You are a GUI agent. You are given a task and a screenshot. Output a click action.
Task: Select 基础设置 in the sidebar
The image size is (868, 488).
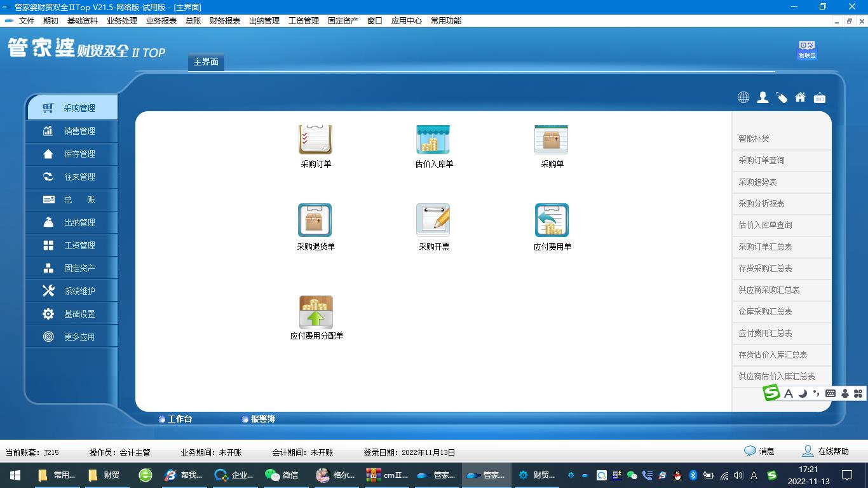pos(72,314)
